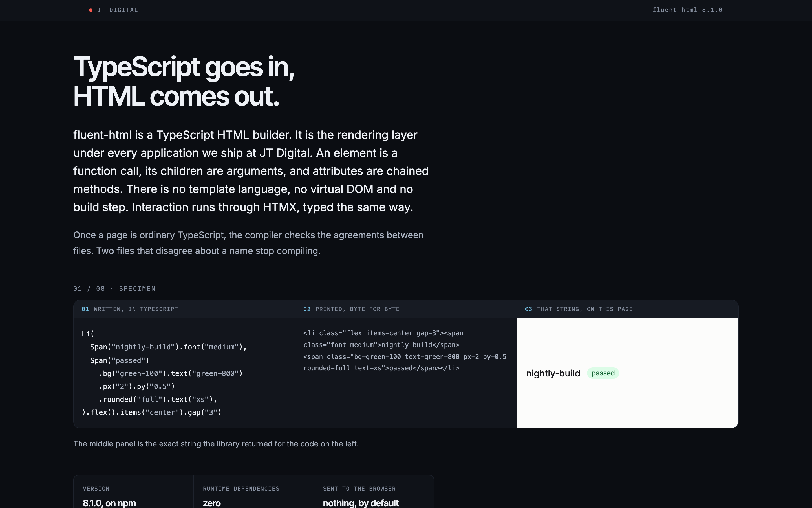The image size is (812, 508).
Task: Open the JT DIGITAL brand link
Action: coord(113,10)
